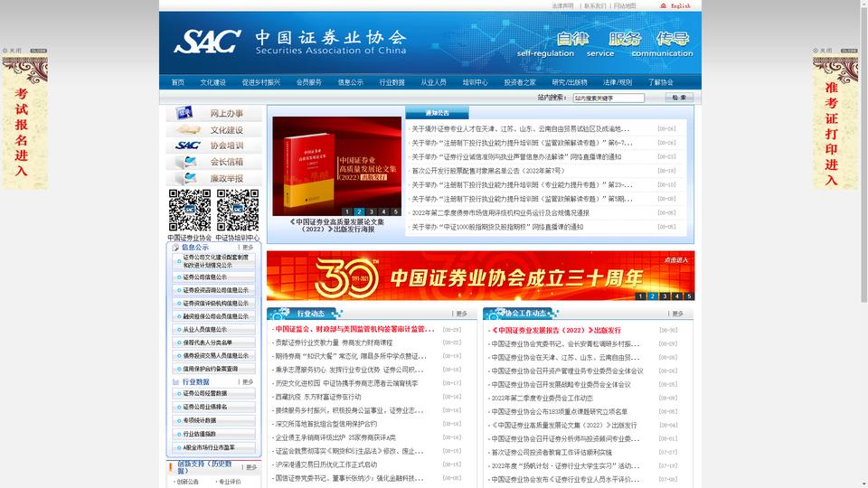Open 2022年第二季度债券市场信用评级 notice

pos(500,213)
